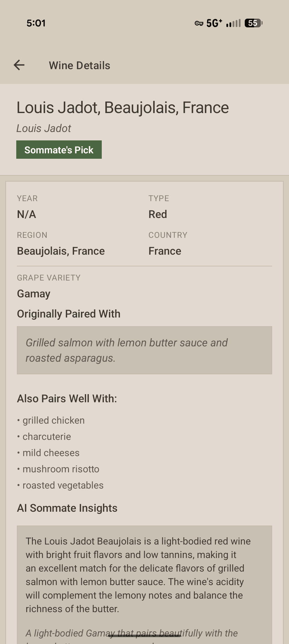
Task: Select the country value France
Action: coord(165,250)
